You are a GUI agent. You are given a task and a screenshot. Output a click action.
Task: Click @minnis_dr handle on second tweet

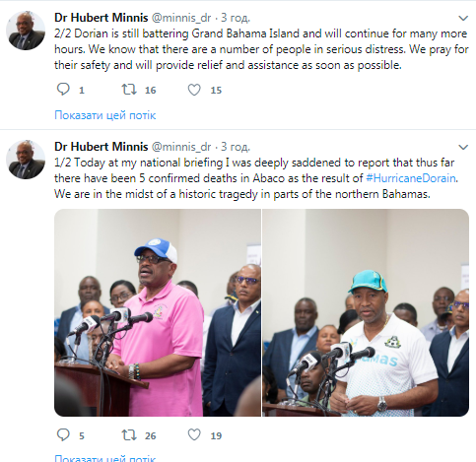(x=181, y=147)
